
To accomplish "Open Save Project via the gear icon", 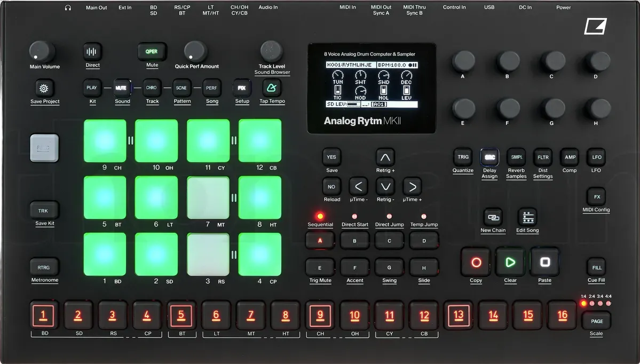I will pos(45,89).
